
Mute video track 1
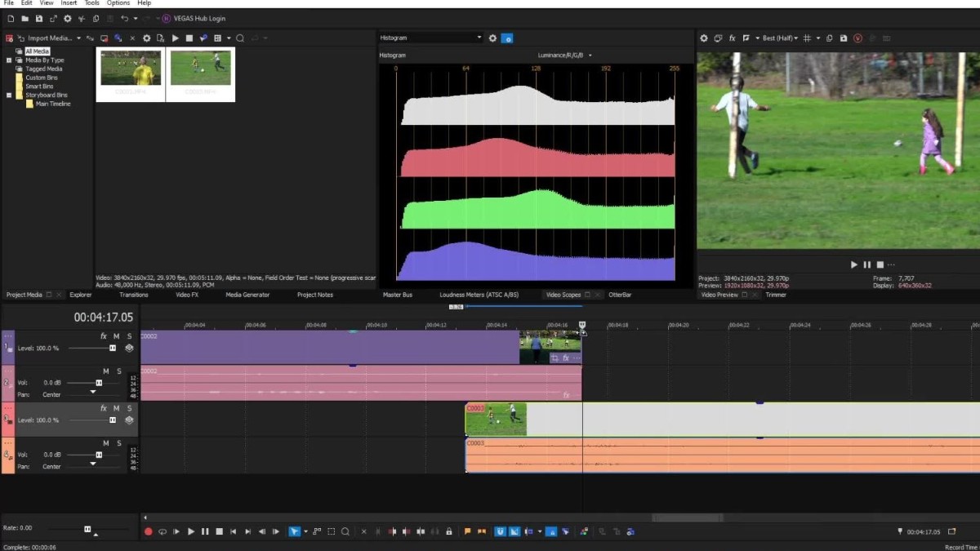click(x=116, y=336)
